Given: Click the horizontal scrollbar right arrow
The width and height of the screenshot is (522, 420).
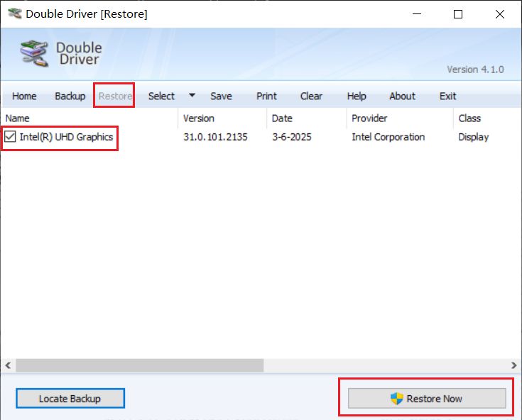Looking at the screenshot, I should tap(514, 365).
